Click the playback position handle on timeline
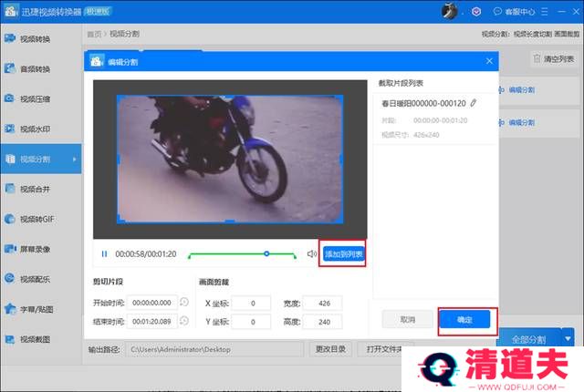Viewport: 584px width, 392px height. [x=266, y=253]
